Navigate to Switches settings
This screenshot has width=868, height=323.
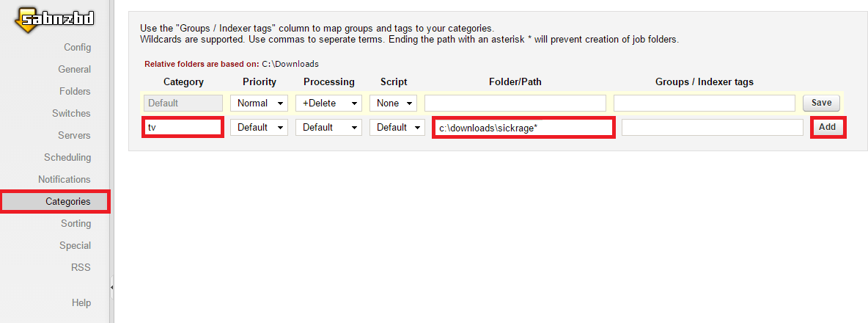71,114
